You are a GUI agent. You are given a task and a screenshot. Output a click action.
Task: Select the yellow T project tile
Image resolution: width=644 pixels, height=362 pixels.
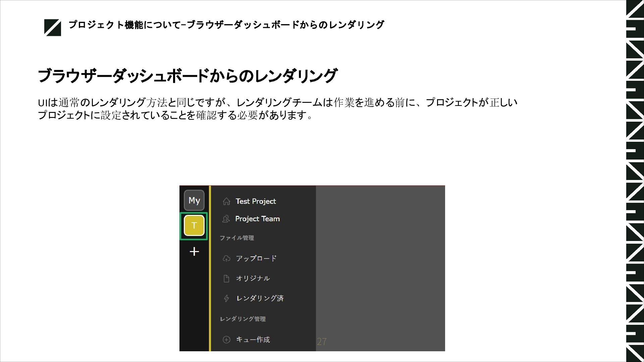[194, 226]
